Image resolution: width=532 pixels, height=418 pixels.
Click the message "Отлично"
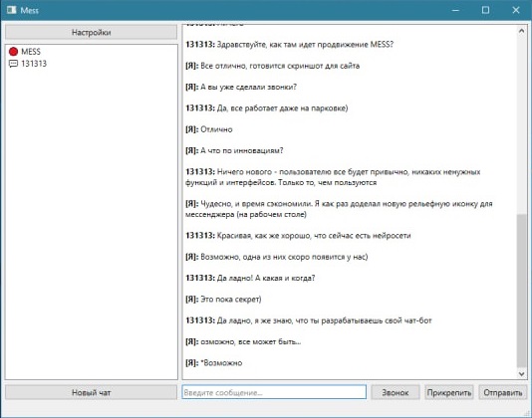coord(208,129)
